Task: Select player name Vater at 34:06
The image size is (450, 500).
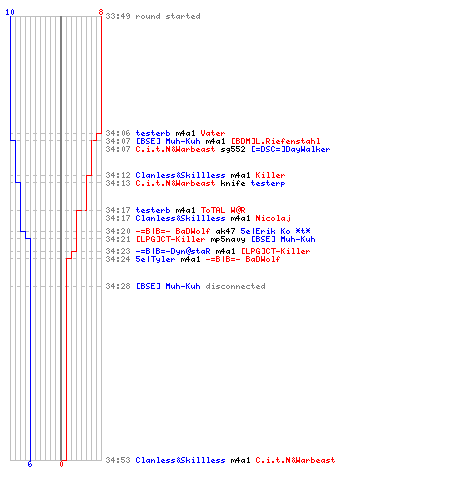Action: tap(213, 133)
